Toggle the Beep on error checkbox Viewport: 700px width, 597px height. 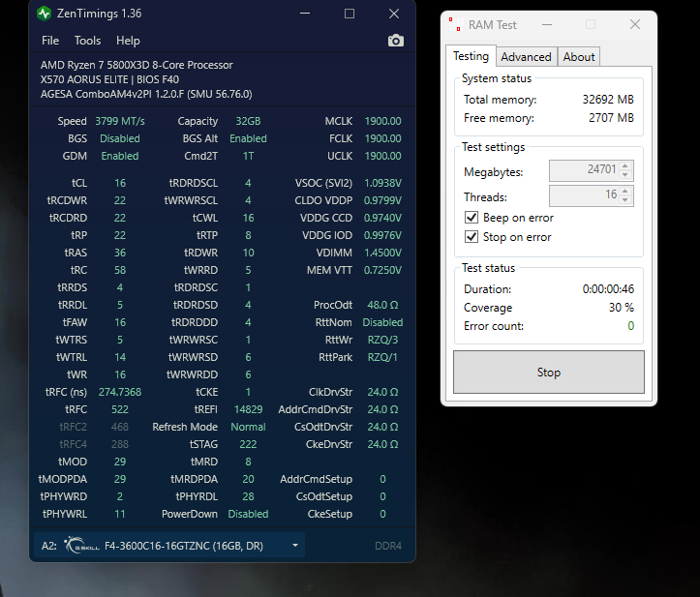(472, 218)
